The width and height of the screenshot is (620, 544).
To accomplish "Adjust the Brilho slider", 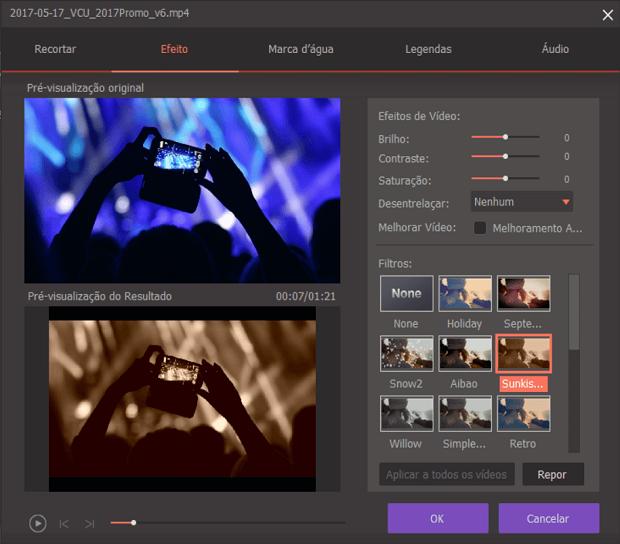I will point(506,137).
